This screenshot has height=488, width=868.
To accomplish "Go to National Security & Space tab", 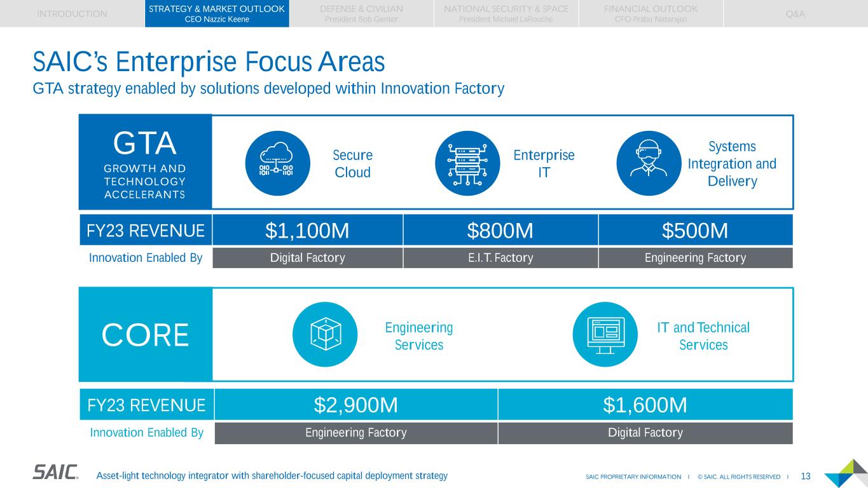I will click(506, 13).
